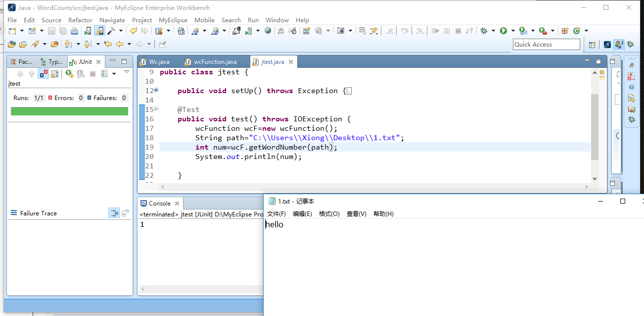Open the 格式(O) menu in Notepad
This screenshot has width=644, height=316.
tap(329, 213)
